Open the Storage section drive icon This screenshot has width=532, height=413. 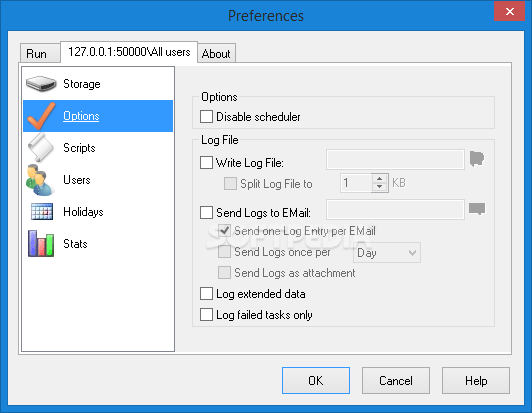(x=41, y=83)
